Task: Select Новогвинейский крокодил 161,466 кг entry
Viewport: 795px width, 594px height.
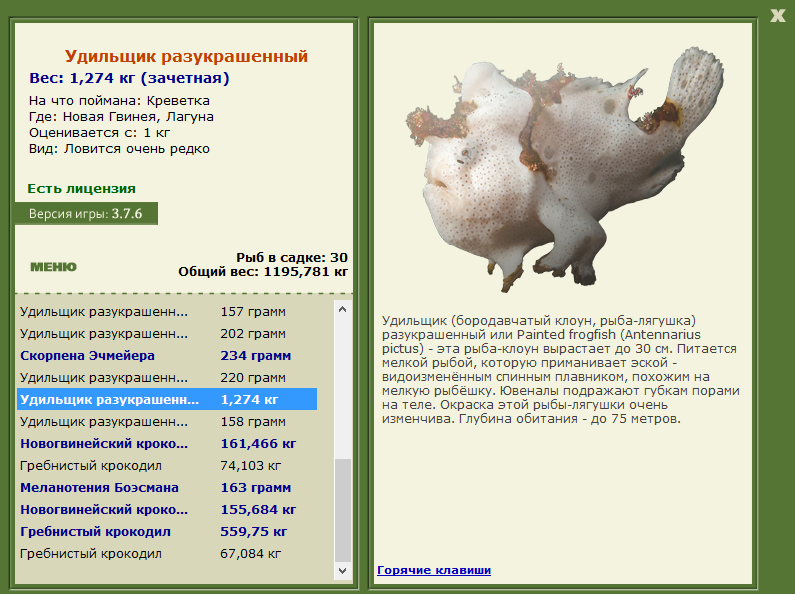Action: tap(167, 443)
